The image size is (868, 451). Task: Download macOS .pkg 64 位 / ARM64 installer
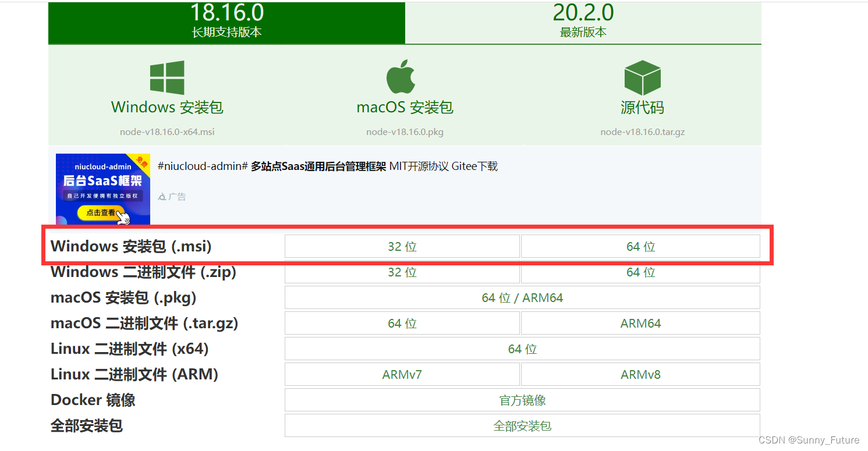tap(522, 298)
